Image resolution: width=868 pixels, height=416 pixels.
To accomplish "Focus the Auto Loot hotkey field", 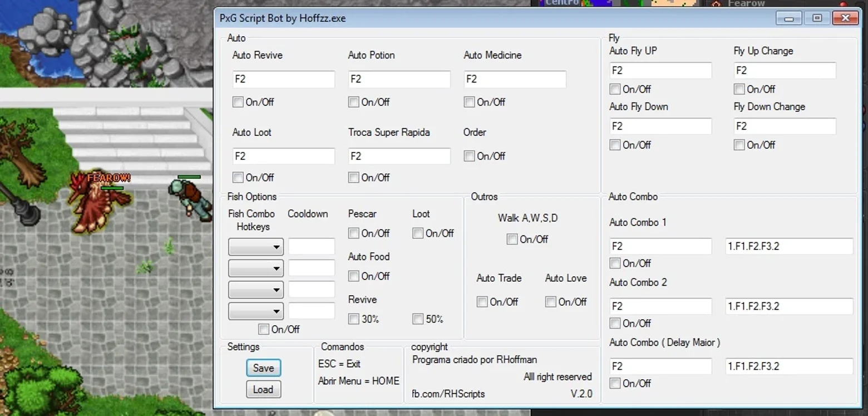I will pos(284,156).
